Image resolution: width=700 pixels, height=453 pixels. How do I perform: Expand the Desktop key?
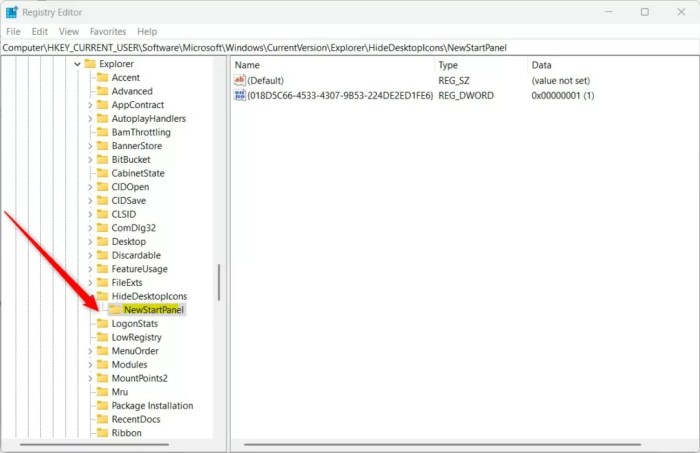tap(90, 242)
